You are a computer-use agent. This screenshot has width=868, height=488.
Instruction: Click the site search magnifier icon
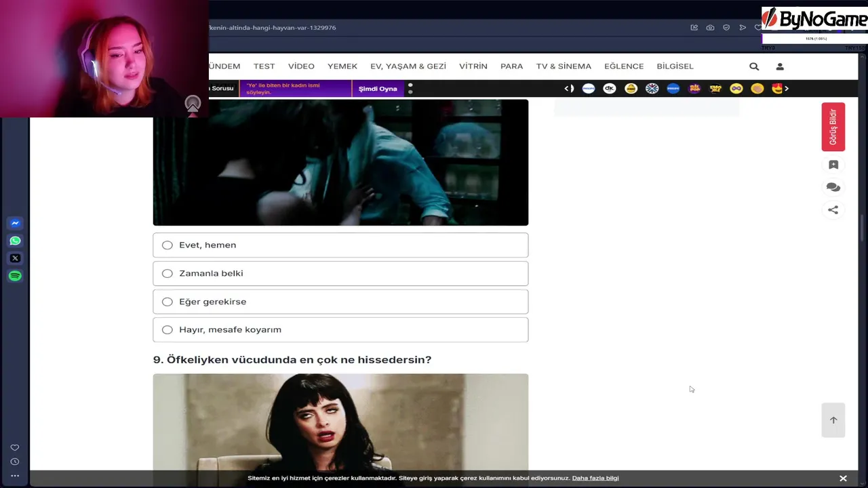(x=754, y=66)
